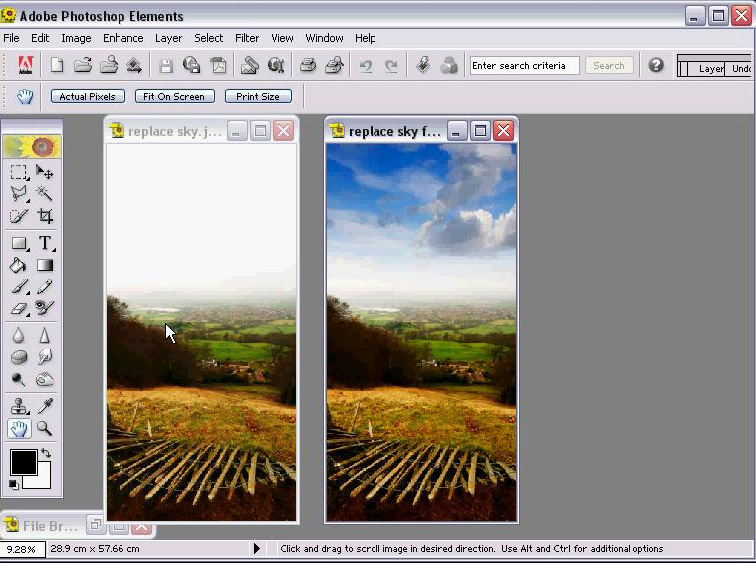
Task: Select the Zoom magnifier tool
Action: coord(45,428)
